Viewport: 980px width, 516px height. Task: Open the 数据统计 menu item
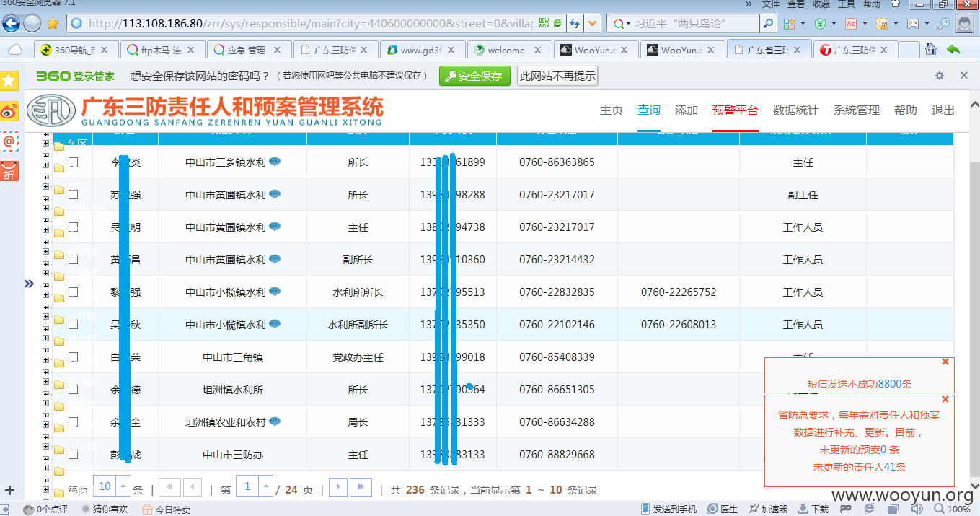pyautogui.click(x=796, y=110)
